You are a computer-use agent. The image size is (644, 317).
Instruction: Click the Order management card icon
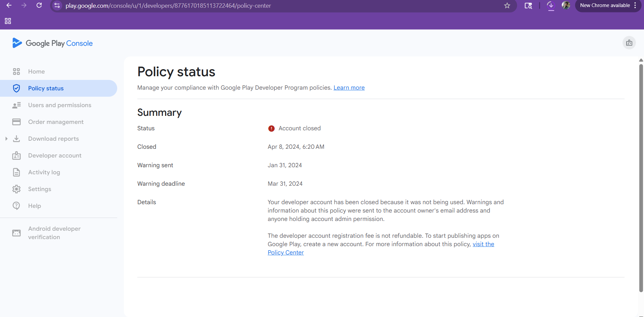point(16,122)
